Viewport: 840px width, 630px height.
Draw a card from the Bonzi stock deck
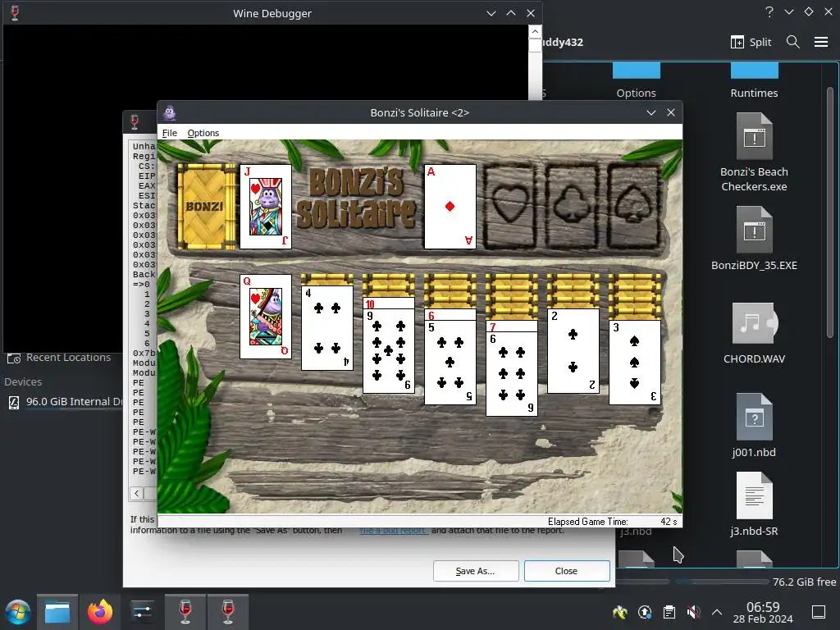tap(206, 207)
